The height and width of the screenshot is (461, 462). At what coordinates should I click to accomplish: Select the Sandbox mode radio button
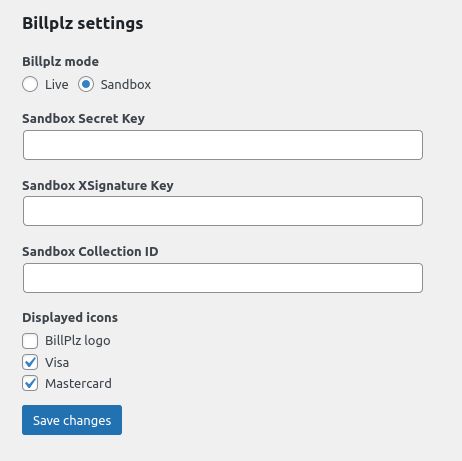[x=86, y=84]
